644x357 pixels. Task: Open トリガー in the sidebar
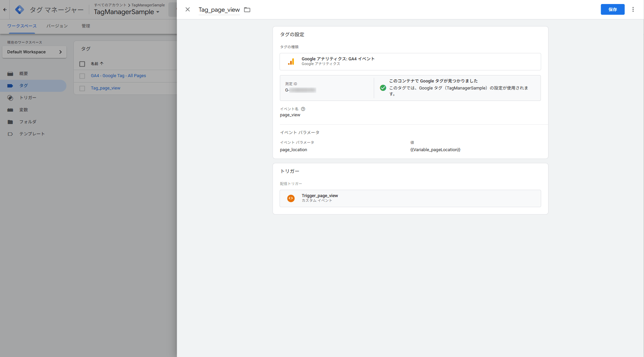point(28,98)
